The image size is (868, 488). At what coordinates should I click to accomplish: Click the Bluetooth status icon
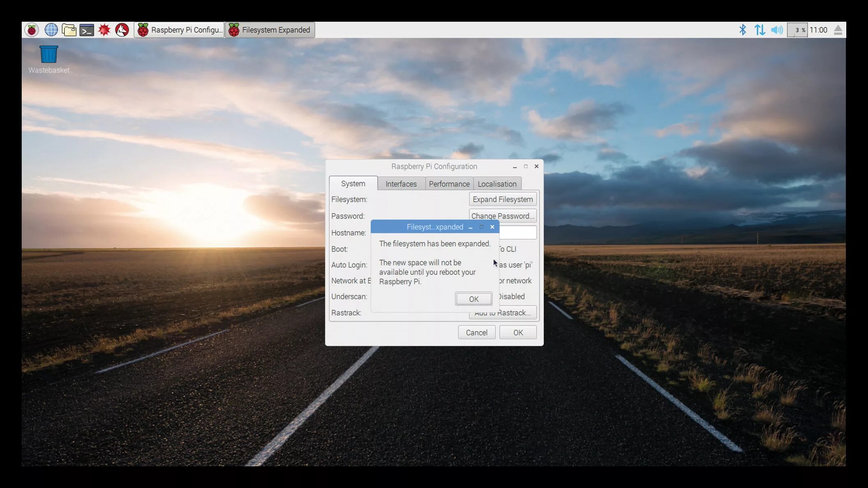(743, 30)
